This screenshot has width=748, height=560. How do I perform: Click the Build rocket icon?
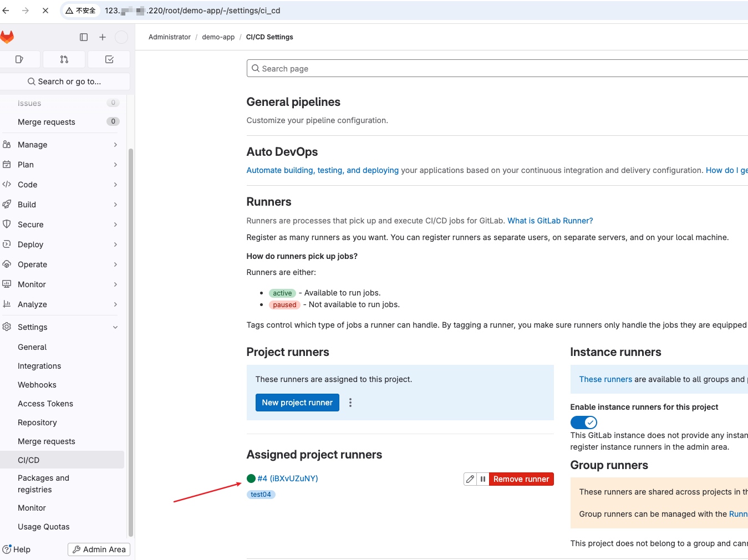point(7,205)
